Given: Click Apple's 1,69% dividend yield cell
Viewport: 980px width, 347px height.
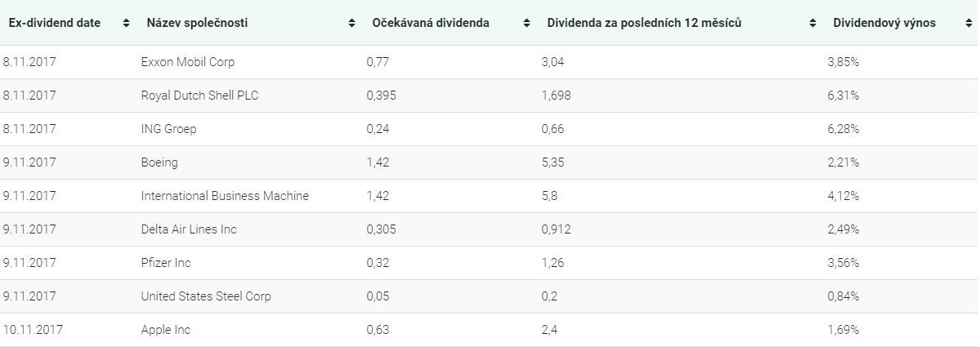Looking at the screenshot, I should pyautogui.click(x=844, y=330).
